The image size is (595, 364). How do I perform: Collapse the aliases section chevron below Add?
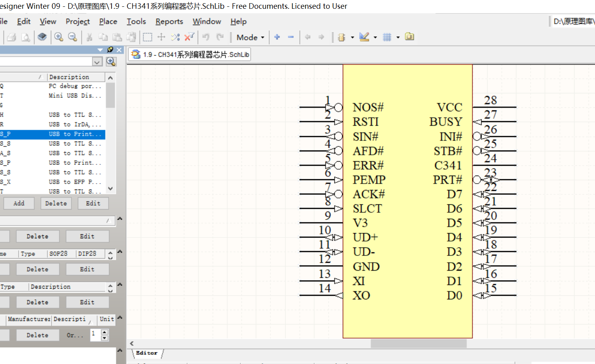click(x=119, y=219)
